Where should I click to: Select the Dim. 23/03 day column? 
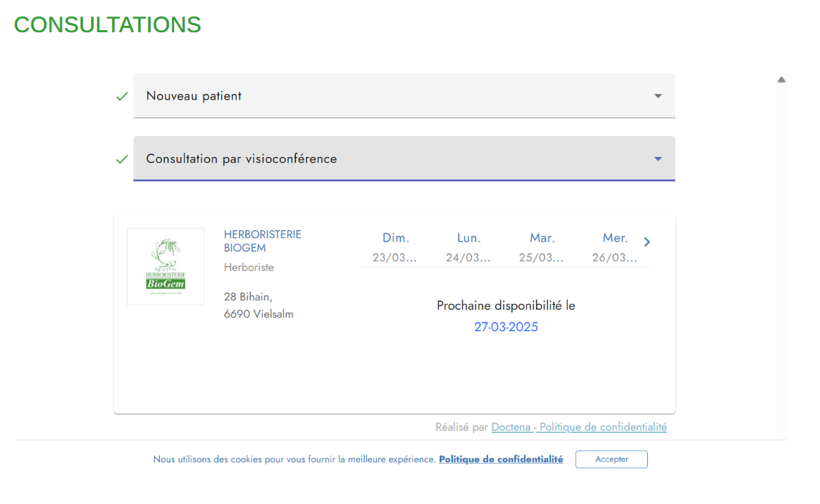pos(396,247)
